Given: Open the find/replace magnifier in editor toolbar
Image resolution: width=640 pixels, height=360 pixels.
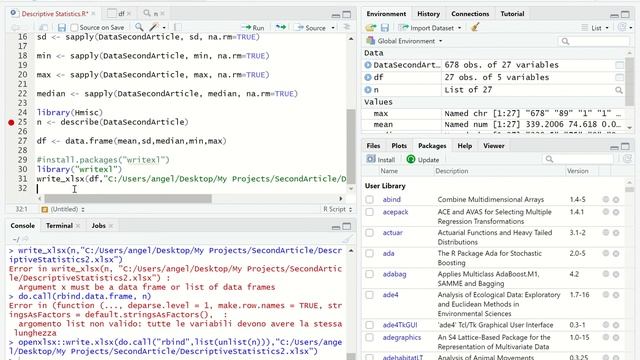Looking at the screenshot, I should [x=139, y=27].
